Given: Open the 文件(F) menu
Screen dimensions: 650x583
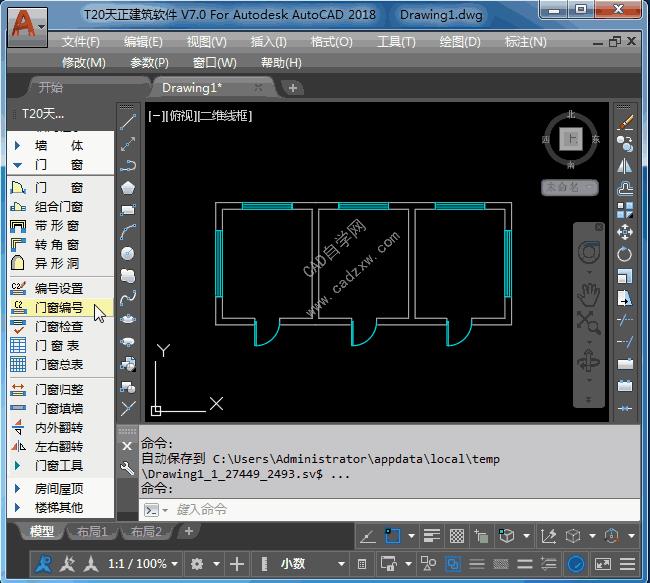Looking at the screenshot, I should pos(81,42).
